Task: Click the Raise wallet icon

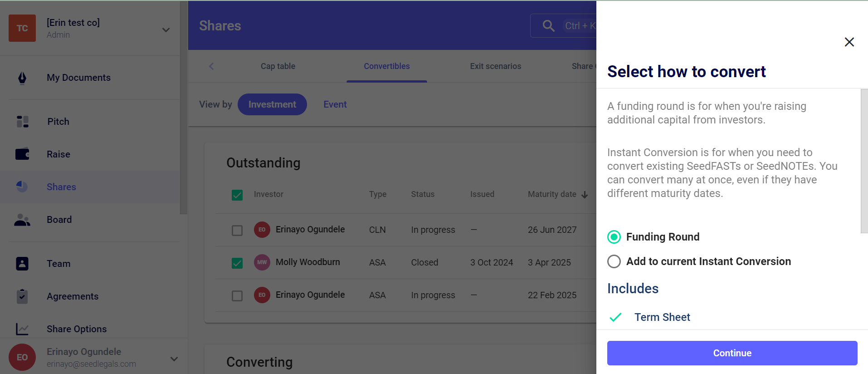Action: pyautogui.click(x=22, y=154)
